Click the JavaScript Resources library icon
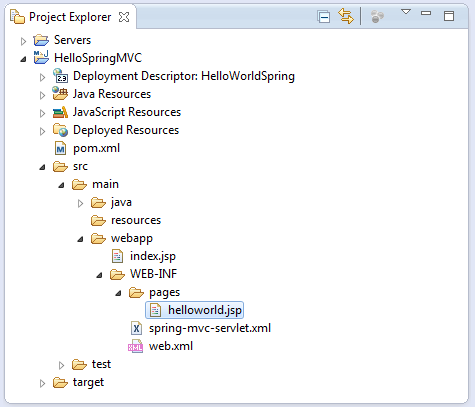This screenshot has height=407, width=475. (60, 112)
